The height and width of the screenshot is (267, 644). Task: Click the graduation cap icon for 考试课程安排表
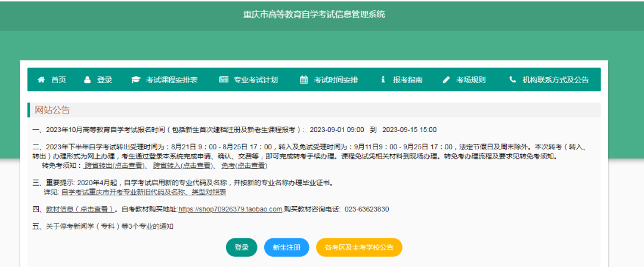[x=135, y=80]
